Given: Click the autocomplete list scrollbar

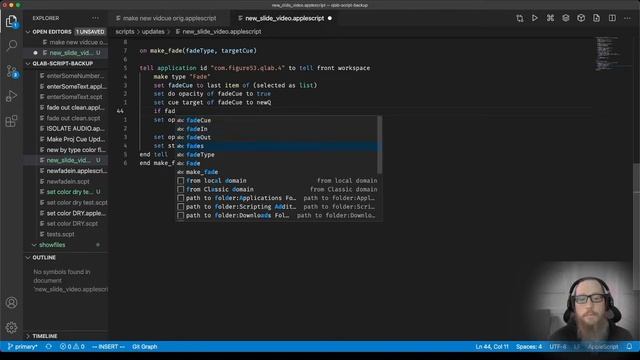Looking at the screenshot, I should click(x=380, y=145).
